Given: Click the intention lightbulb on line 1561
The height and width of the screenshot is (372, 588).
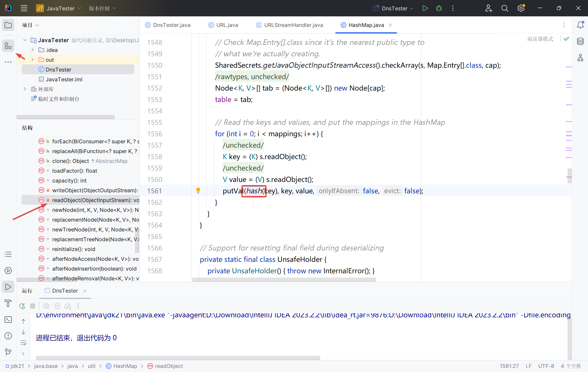Looking at the screenshot, I should click(198, 190).
